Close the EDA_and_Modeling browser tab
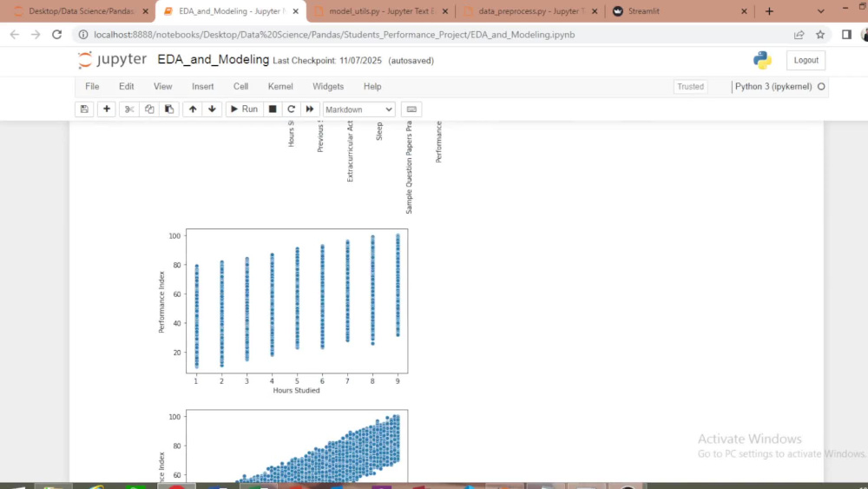 pyautogui.click(x=296, y=11)
